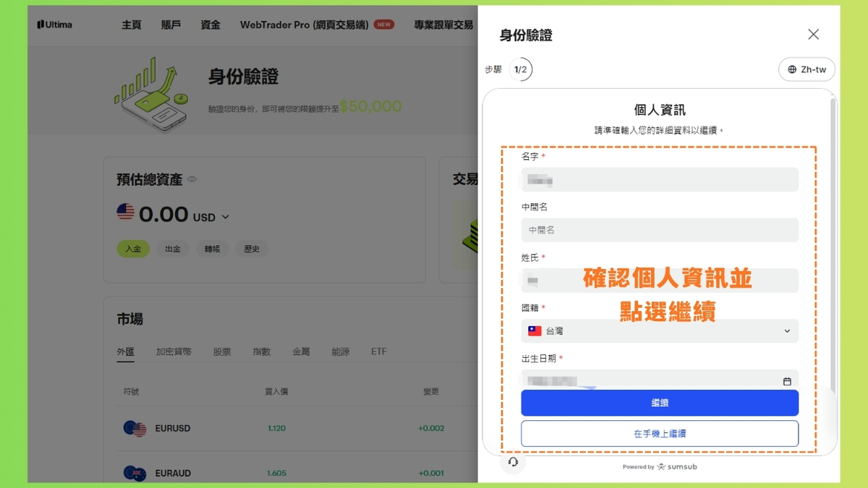Open 專業跟單交易 menu item

(x=443, y=25)
